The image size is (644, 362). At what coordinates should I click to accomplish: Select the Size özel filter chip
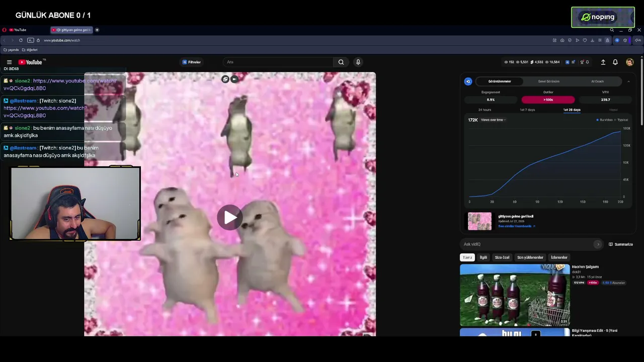pyautogui.click(x=502, y=257)
